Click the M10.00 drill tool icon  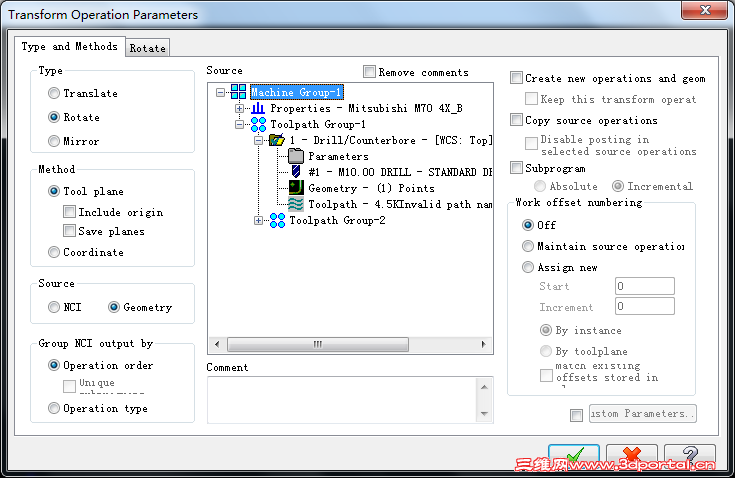pyautogui.click(x=296, y=172)
